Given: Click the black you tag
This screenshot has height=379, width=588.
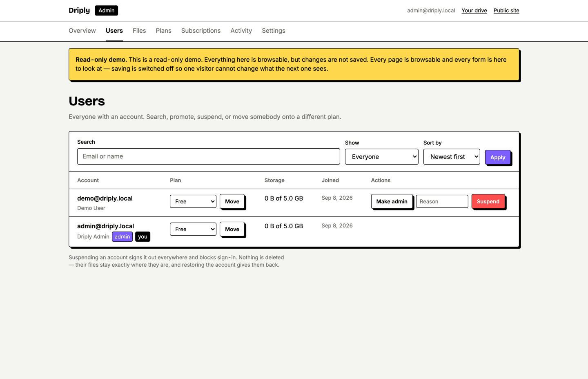Looking at the screenshot, I should (143, 237).
